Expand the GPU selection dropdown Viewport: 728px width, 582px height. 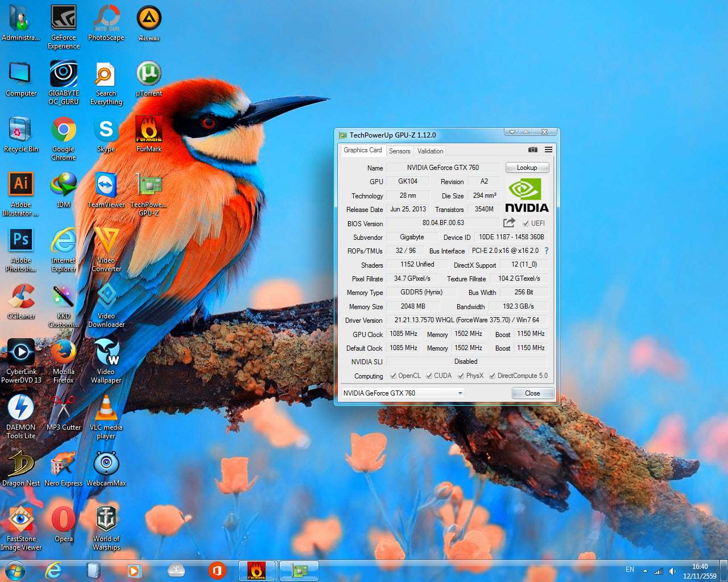pyautogui.click(x=460, y=393)
